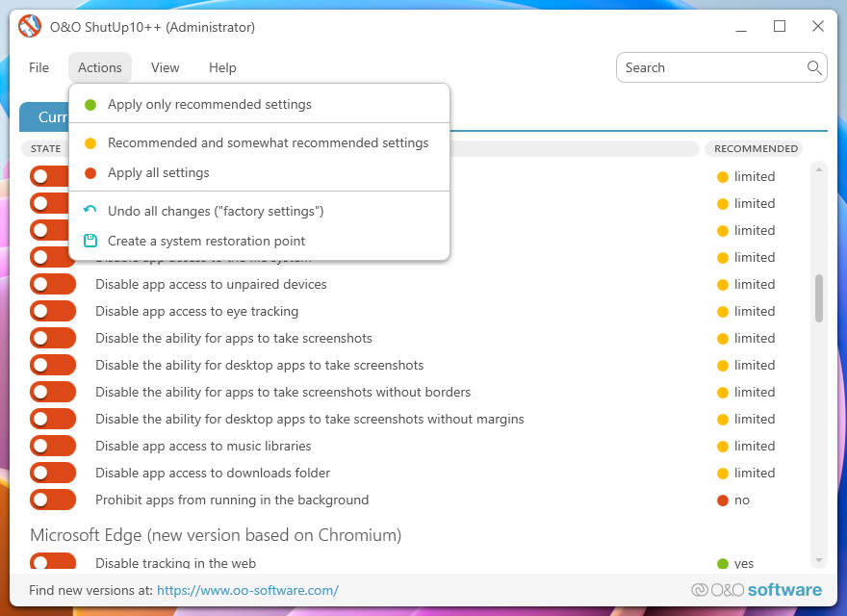The image size is (847, 616).
Task: Open the Help menu
Action: [x=222, y=67]
